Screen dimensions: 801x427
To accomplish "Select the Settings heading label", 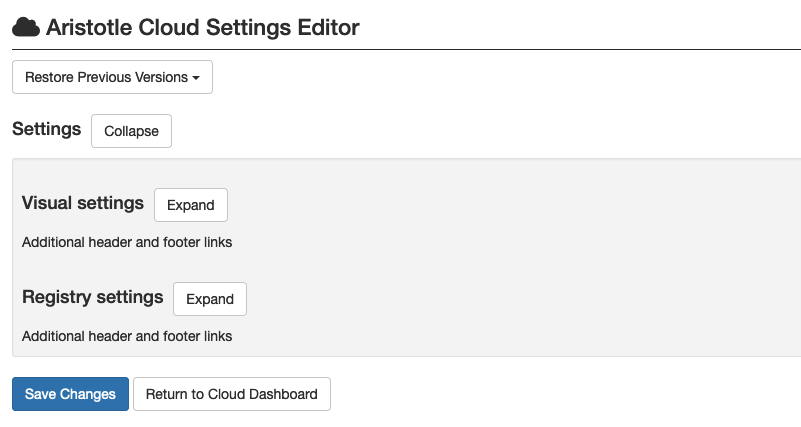I will pos(46,130).
